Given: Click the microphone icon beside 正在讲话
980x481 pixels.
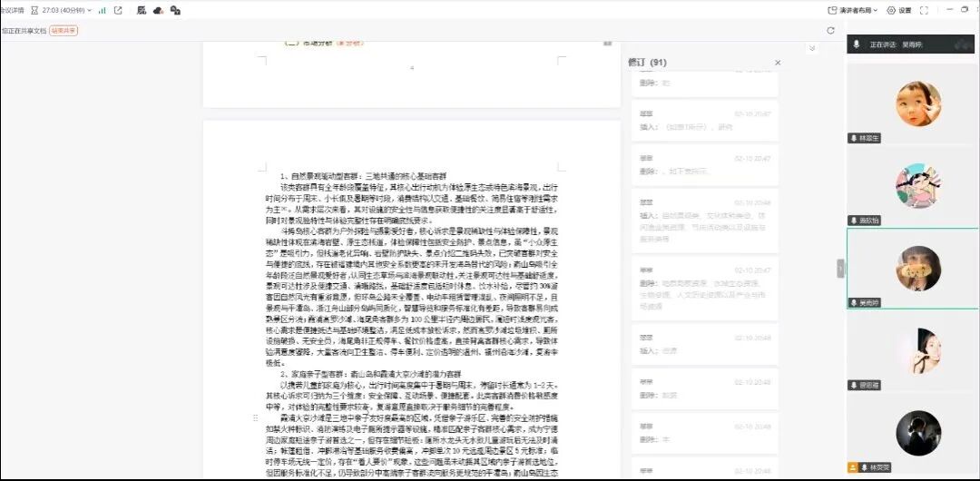Looking at the screenshot, I should point(856,44).
